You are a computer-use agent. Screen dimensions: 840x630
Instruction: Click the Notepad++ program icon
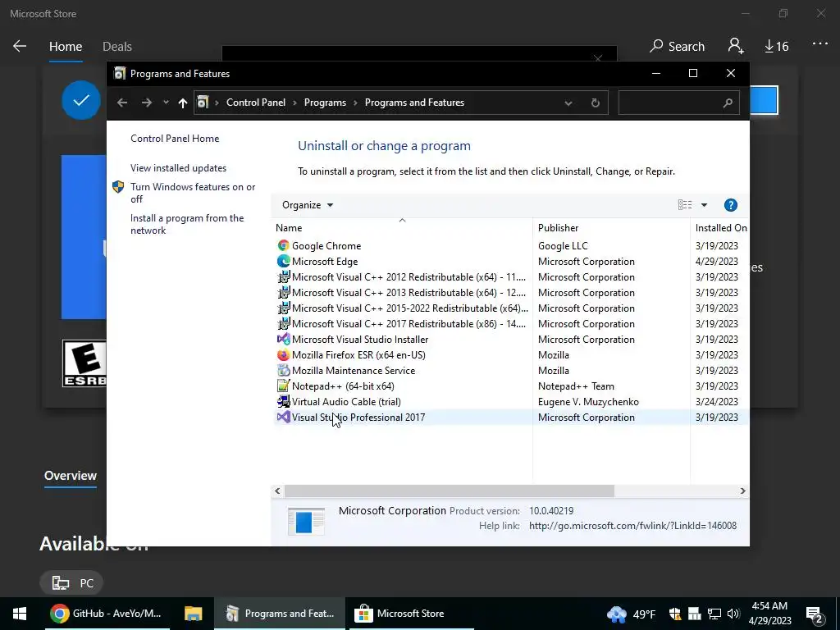pyautogui.click(x=283, y=386)
